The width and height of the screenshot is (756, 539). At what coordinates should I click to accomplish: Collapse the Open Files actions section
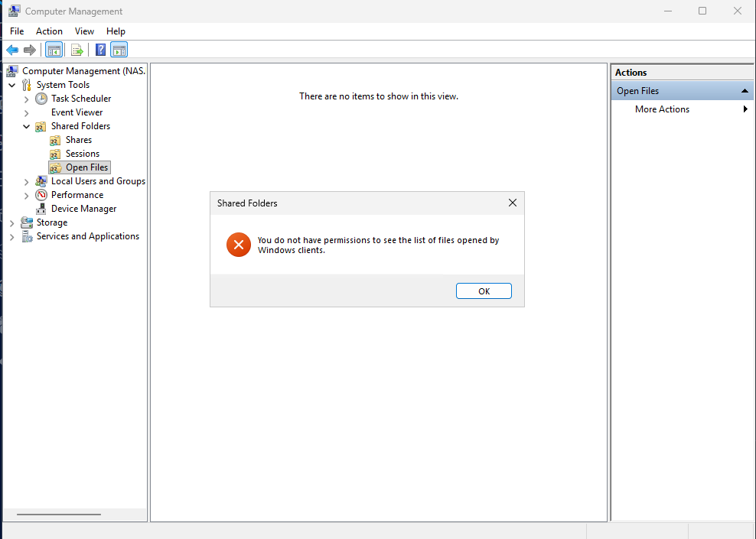[x=744, y=91]
